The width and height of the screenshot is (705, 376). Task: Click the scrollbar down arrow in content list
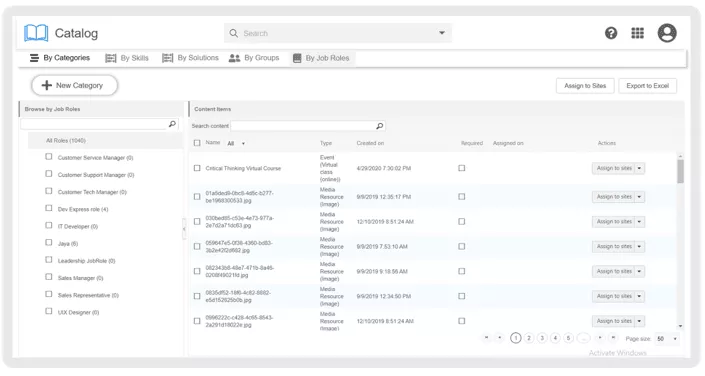(680, 326)
